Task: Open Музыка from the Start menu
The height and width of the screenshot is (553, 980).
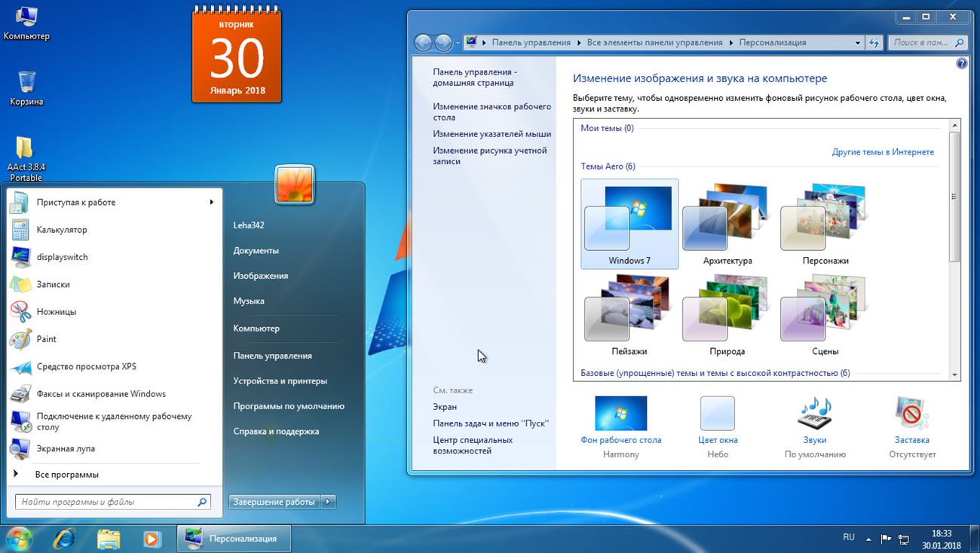Action: (x=249, y=301)
